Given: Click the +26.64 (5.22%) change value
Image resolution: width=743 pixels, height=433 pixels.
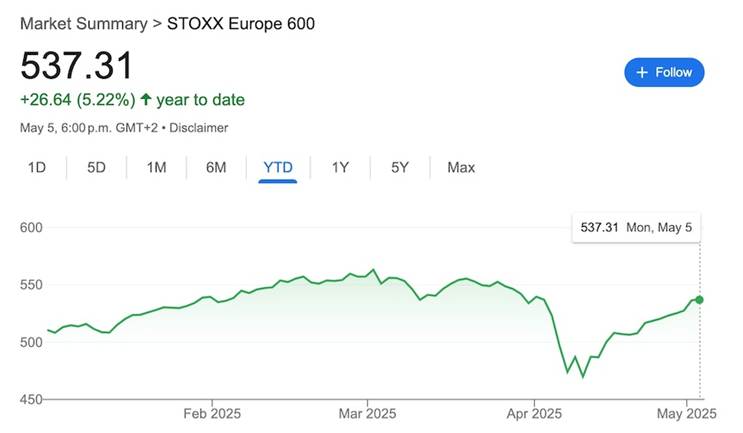Looking at the screenshot, I should point(76,100).
